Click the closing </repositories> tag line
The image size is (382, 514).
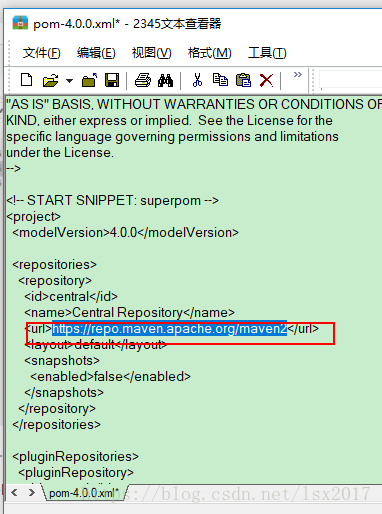(56, 424)
